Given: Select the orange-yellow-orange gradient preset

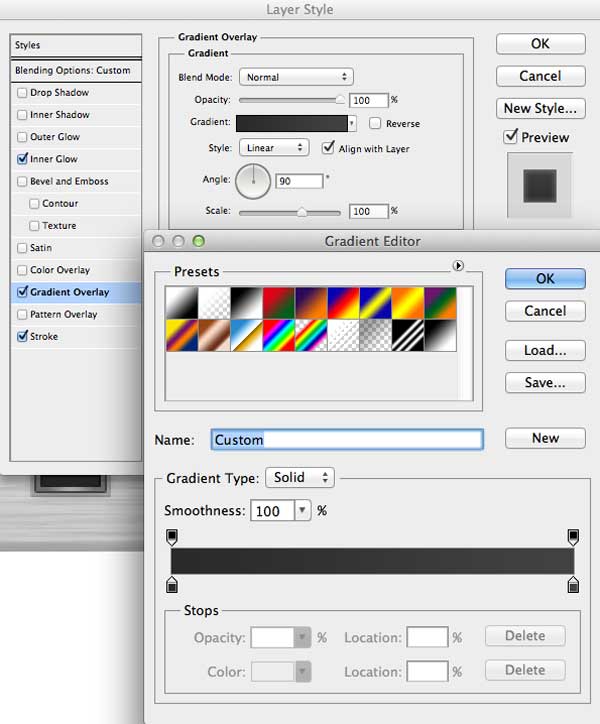Looking at the screenshot, I should tap(408, 303).
